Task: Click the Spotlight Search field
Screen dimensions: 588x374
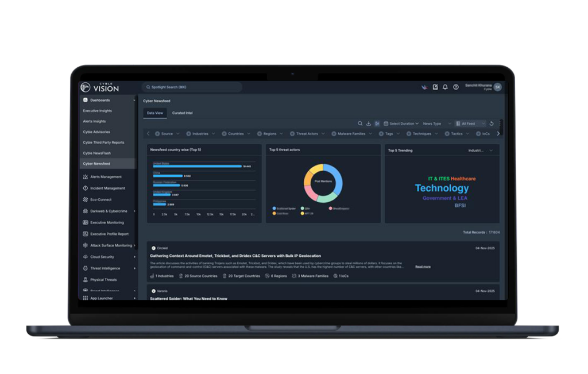Action: (192, 87)
